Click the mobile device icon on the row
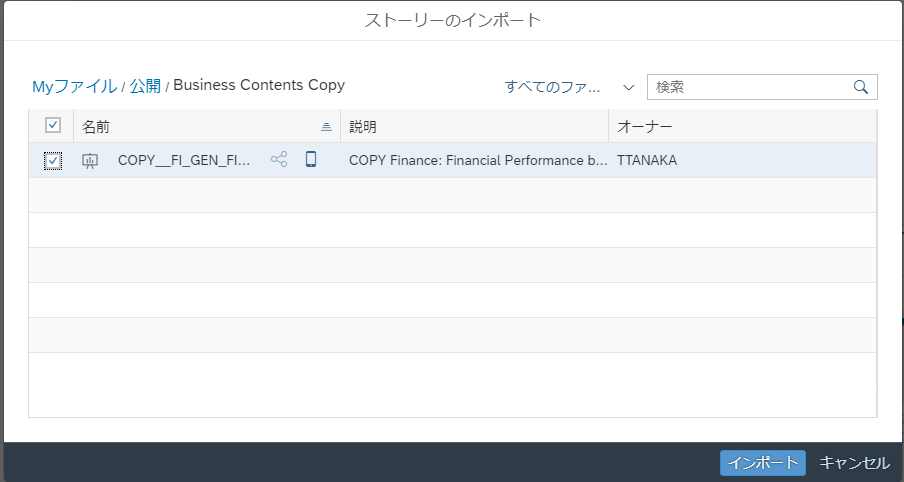This screenshot has width=904, height=482. pyautogui.click(x=311, y=160)
